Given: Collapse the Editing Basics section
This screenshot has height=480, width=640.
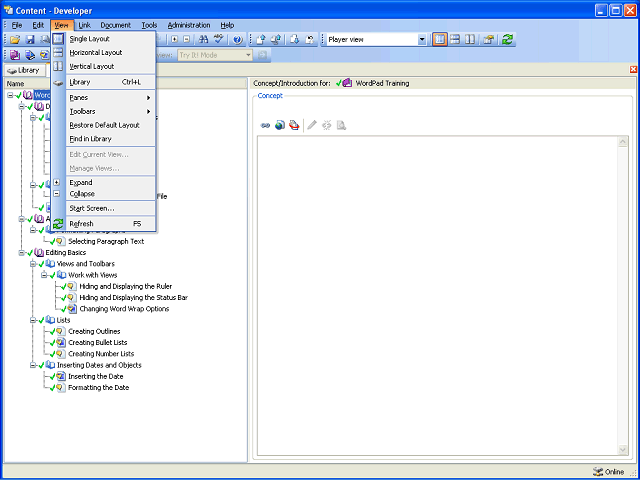Looking at the screenshot, I should pos(22,253).
